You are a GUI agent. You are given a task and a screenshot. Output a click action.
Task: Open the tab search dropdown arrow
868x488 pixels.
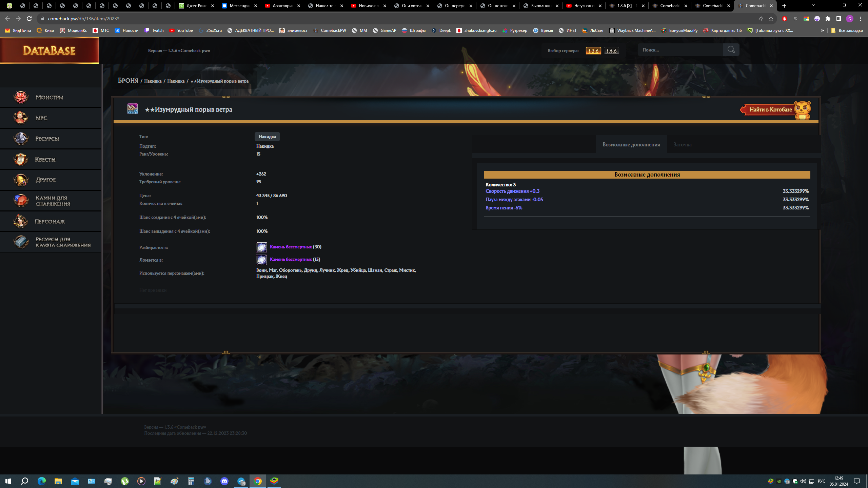coord(813,5)
